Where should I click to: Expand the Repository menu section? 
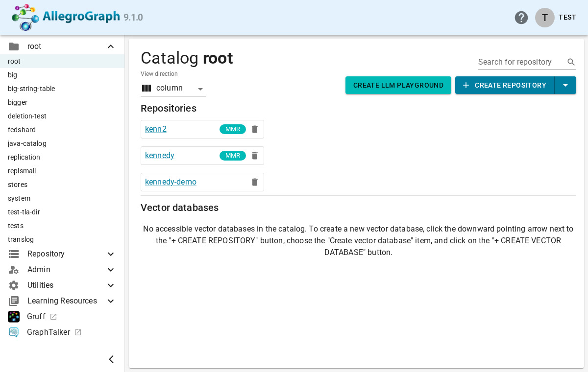(x=111, y=254)
